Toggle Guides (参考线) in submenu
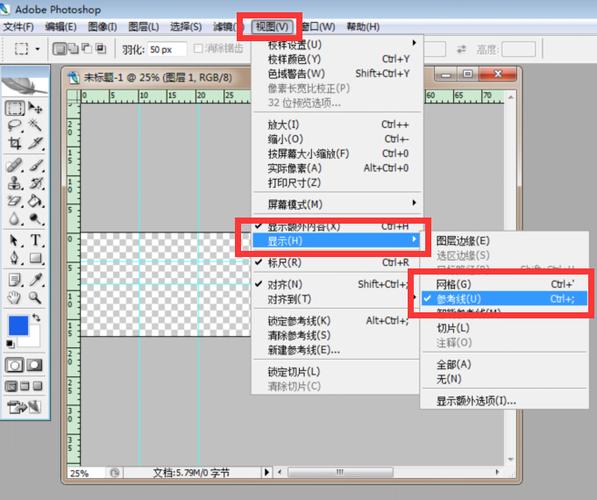The image size is (597, 500). click(x=504, y=299)
